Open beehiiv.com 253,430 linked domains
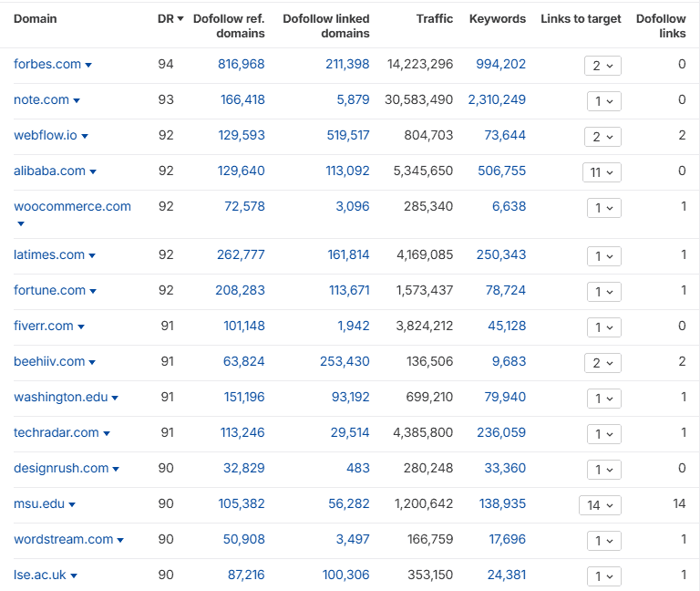 pyautogui.click(x=345, y=361)
